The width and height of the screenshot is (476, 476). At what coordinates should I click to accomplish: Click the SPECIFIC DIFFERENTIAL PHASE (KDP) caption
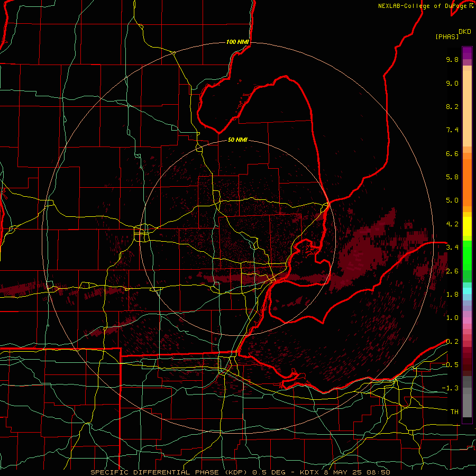(x=169, y=472)
